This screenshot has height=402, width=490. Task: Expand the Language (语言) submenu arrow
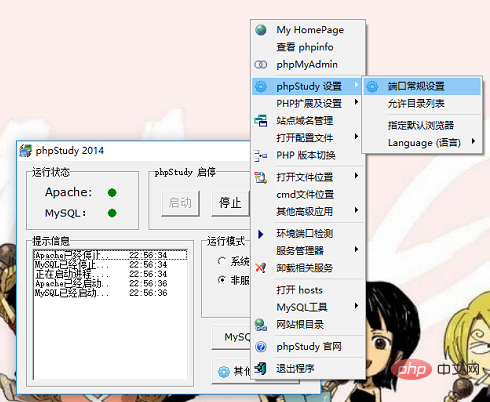click(473, 141)
